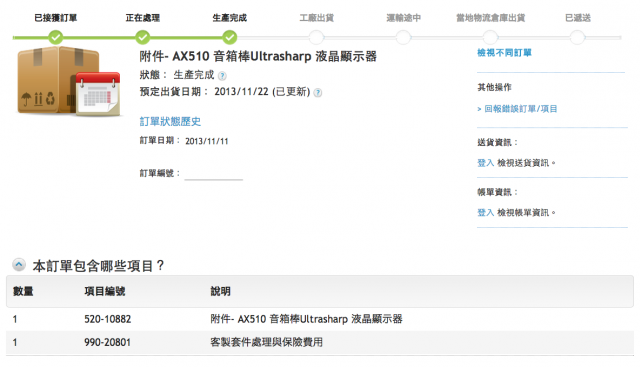
Task: Click 登入 link under 送貨資訊
Action: tap(486, 163)
